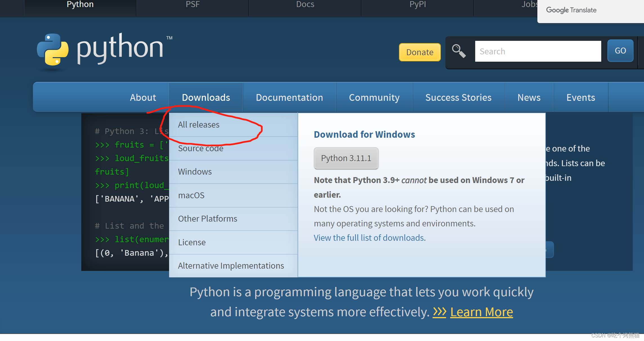Viewport: 644px width, 341px height.
Task: Open the Downloads dropdown menu
Action: (206, 97)
